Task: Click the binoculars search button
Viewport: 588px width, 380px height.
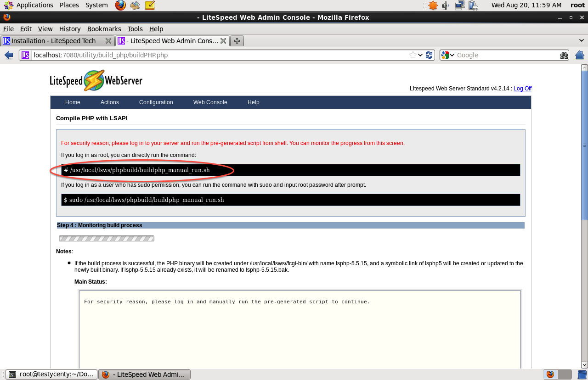Action: [x=564, y=55]
